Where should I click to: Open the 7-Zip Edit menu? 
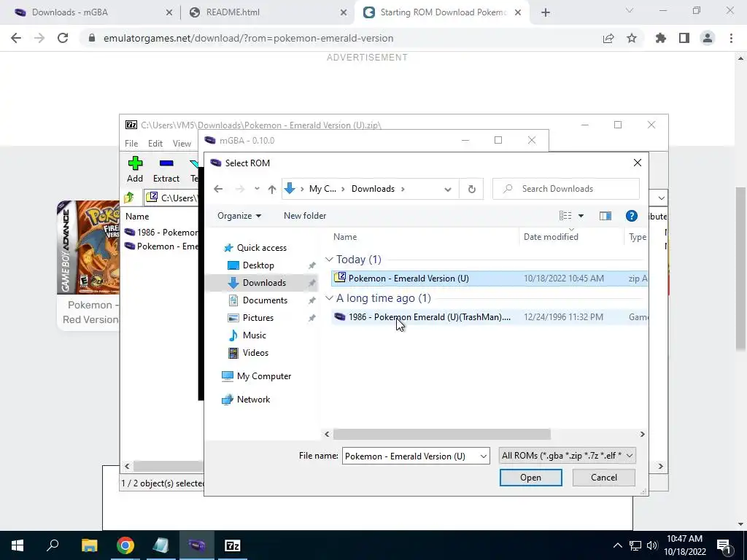point(155,144)
